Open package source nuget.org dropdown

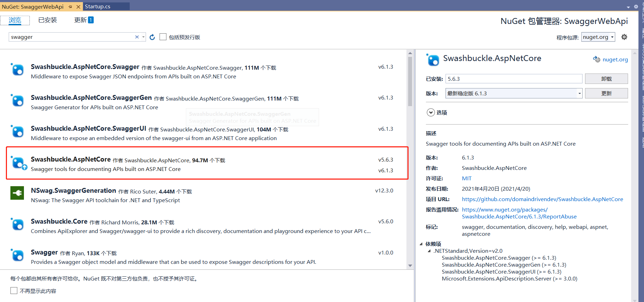coord(598,37)
